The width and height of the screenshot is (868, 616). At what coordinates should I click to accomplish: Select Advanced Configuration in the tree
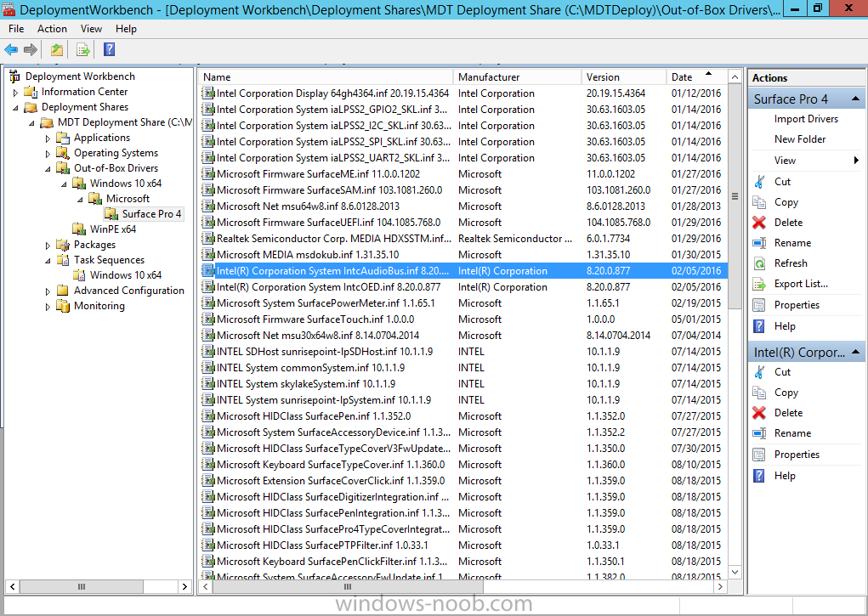click(129, 291)
